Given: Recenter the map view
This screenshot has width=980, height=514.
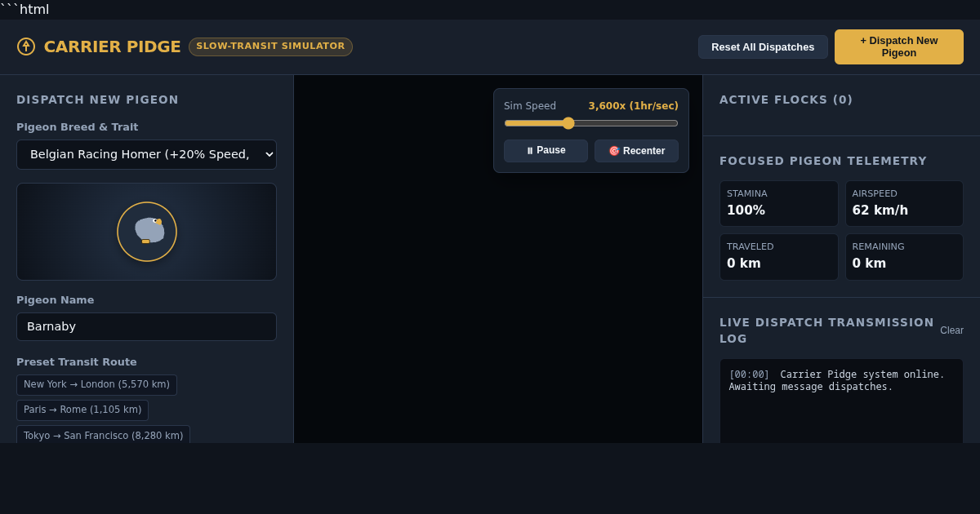Looking at the screenshot, I should click(x=636, y=151).
